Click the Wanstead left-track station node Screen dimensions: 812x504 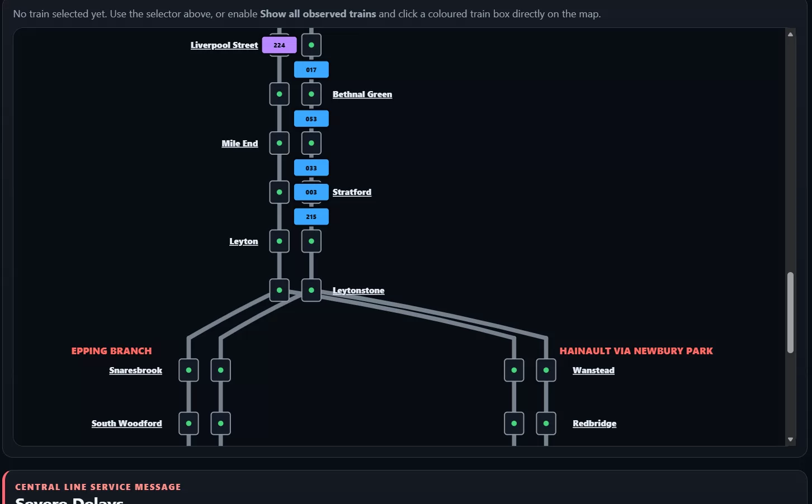514,370
